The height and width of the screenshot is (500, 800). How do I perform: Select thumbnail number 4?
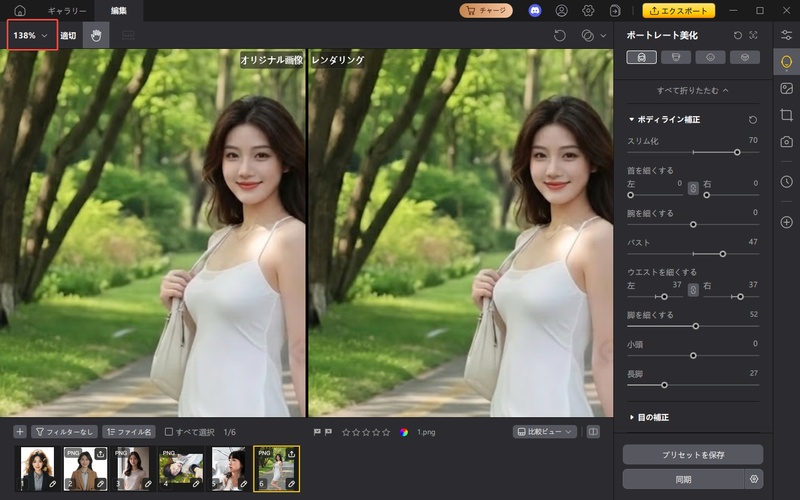181,469
